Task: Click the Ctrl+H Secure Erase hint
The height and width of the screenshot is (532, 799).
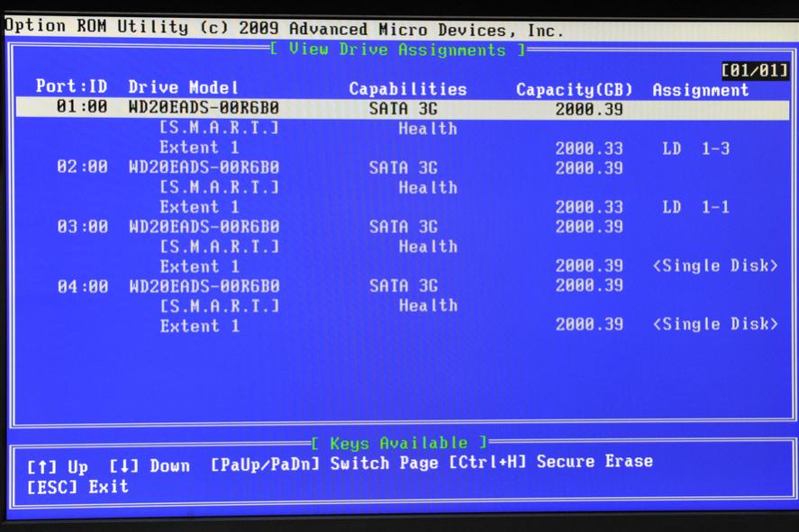Action: pos(551,462)
